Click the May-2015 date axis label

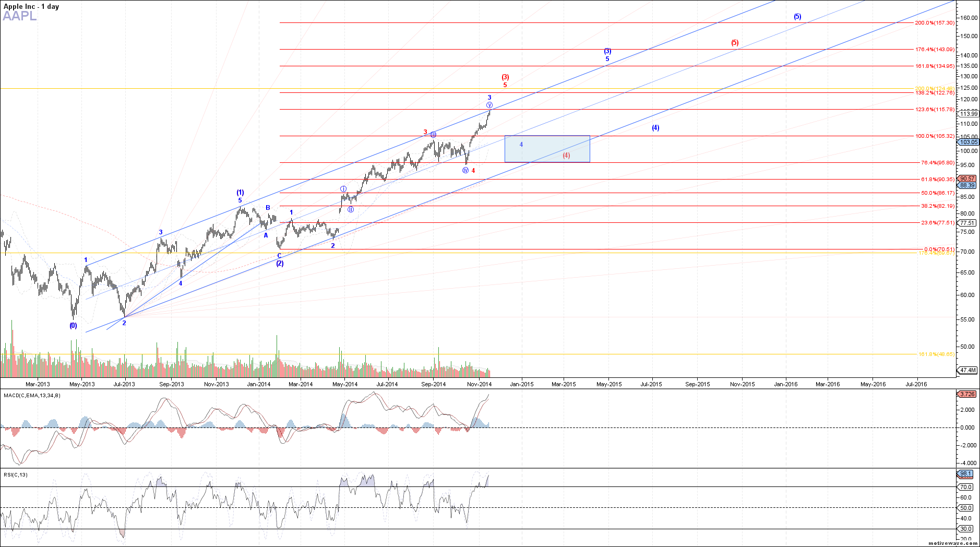[x=609, y=385]
